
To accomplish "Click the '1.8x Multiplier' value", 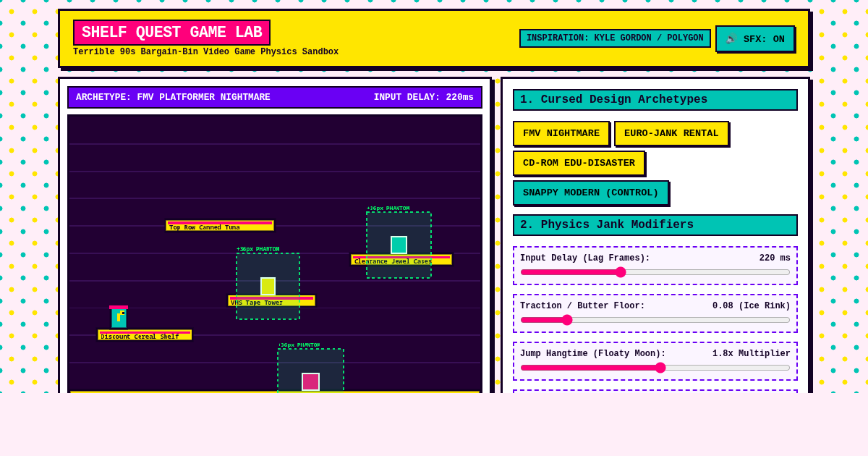I will point(752,354).
